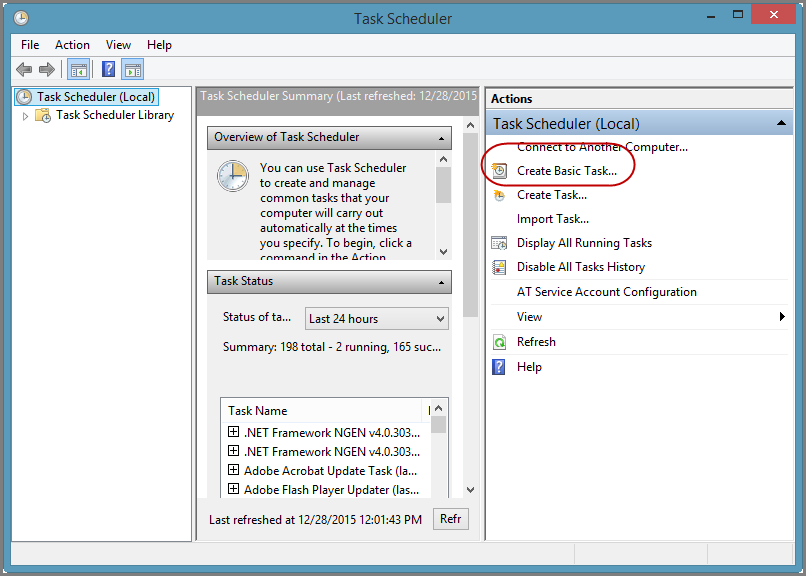Collapse the Task Status section
The width and height of the screenshot is (806, 576).
[441, 282]
